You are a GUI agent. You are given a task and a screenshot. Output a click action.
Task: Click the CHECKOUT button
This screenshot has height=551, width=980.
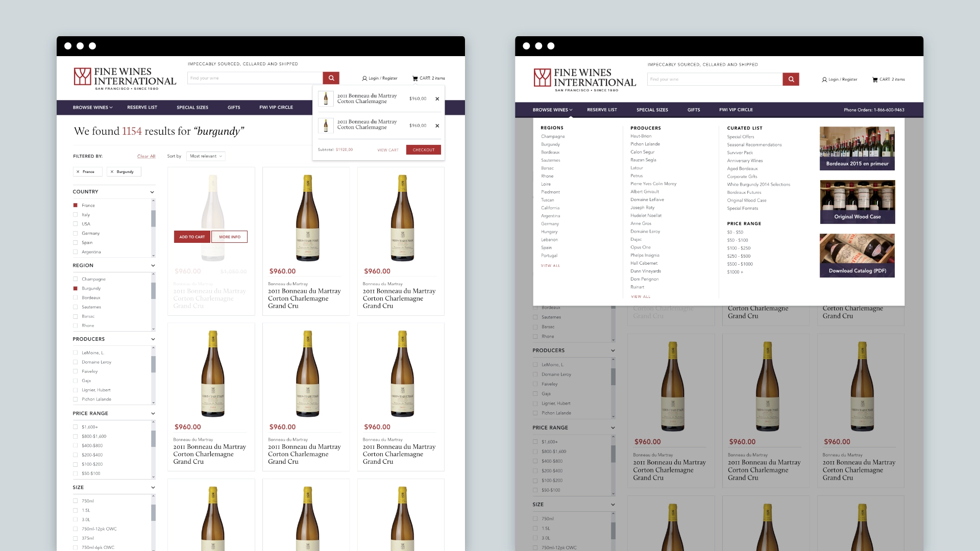(x=424, y=150)
